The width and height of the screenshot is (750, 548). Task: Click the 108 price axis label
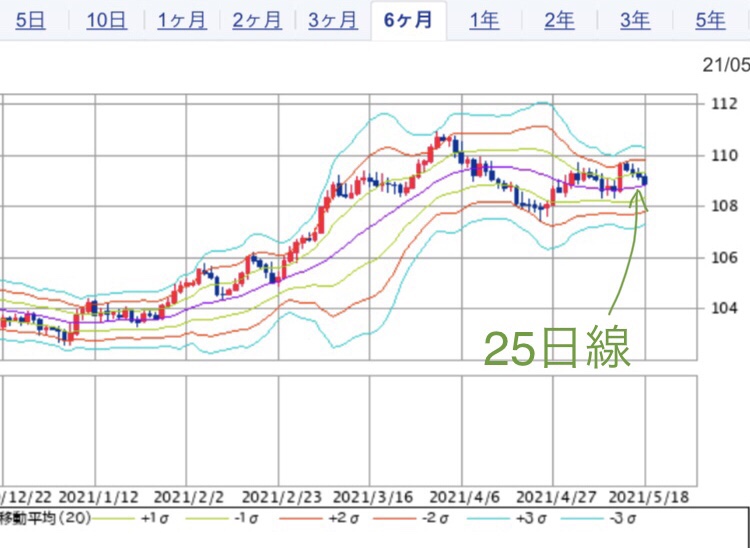[x=724, y=207]
